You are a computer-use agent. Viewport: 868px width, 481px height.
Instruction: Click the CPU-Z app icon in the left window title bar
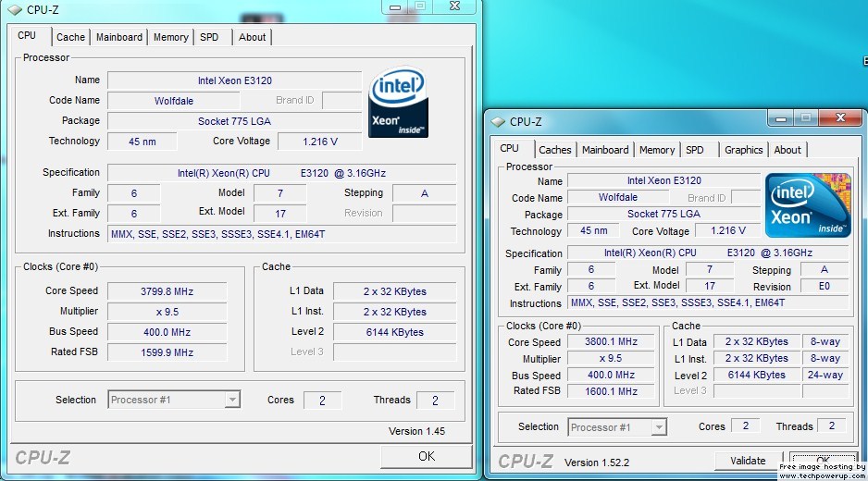coord(15,9)
